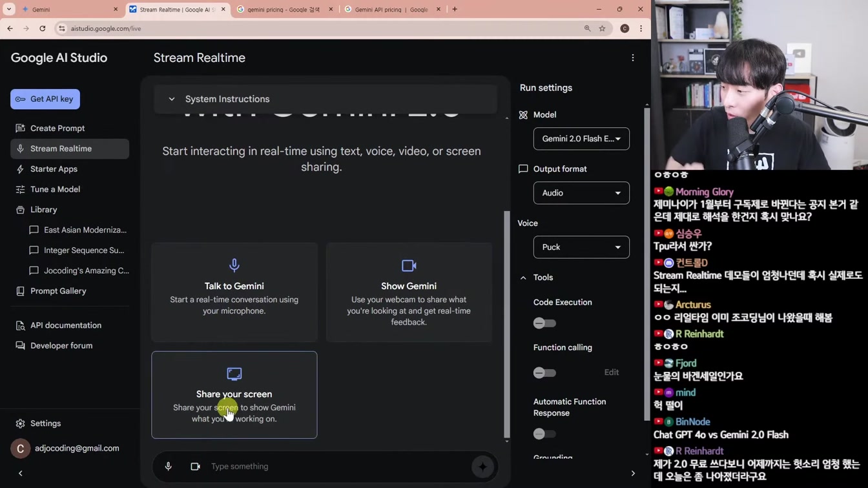
Task: Select Stream Realtime in sidebar
Action: [x=70, y=148]
